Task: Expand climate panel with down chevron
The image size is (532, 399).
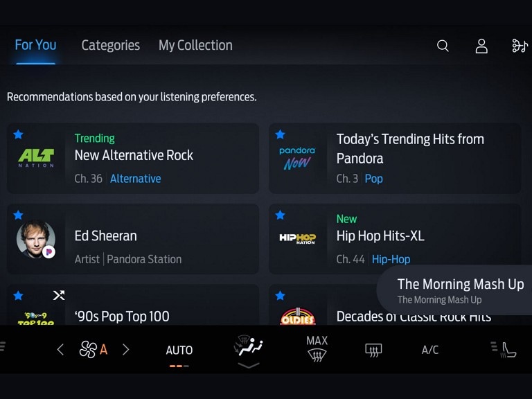Action: 249,365
